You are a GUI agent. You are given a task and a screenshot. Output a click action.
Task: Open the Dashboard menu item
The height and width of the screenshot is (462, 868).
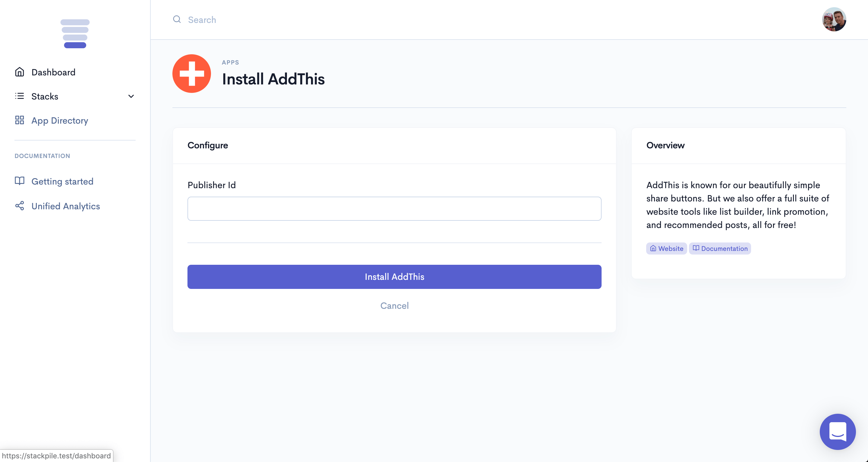click(53, 72)
